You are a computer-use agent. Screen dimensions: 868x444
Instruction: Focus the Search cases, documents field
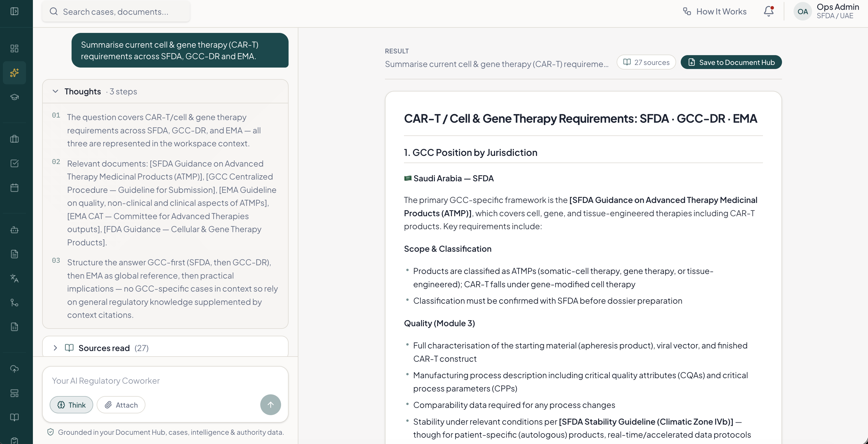click(x=116, y=12)
